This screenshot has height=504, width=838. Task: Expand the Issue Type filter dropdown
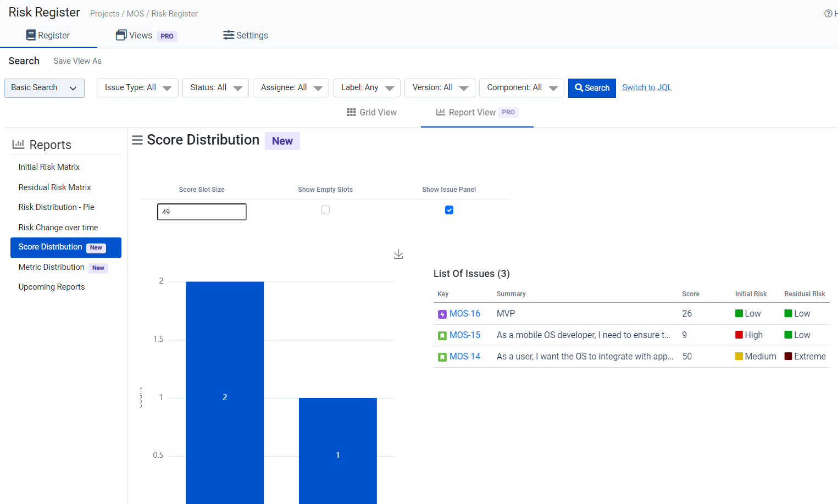[137, 88]
